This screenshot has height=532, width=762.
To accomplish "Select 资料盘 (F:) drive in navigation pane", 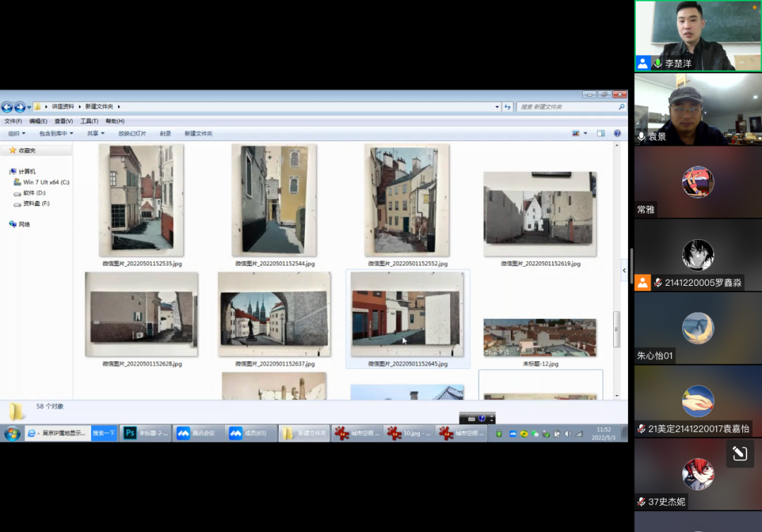I will tap(36, 203).
